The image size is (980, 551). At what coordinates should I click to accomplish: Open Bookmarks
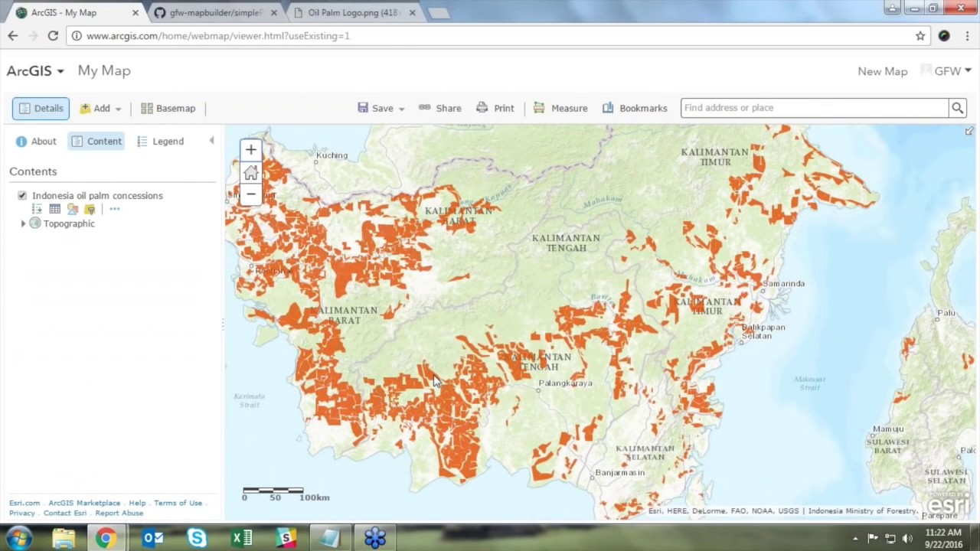pos(635,109)
